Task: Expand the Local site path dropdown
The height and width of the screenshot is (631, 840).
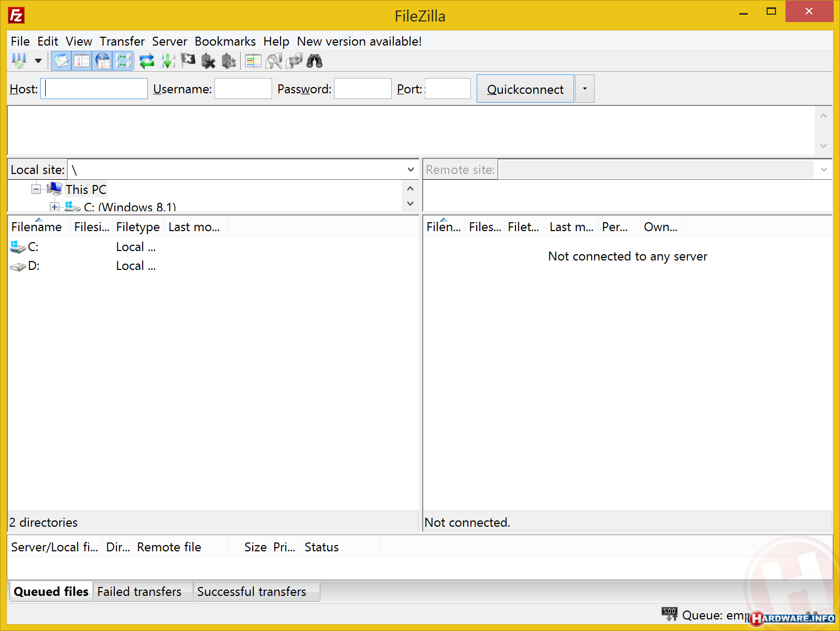Action: (411, 170)
